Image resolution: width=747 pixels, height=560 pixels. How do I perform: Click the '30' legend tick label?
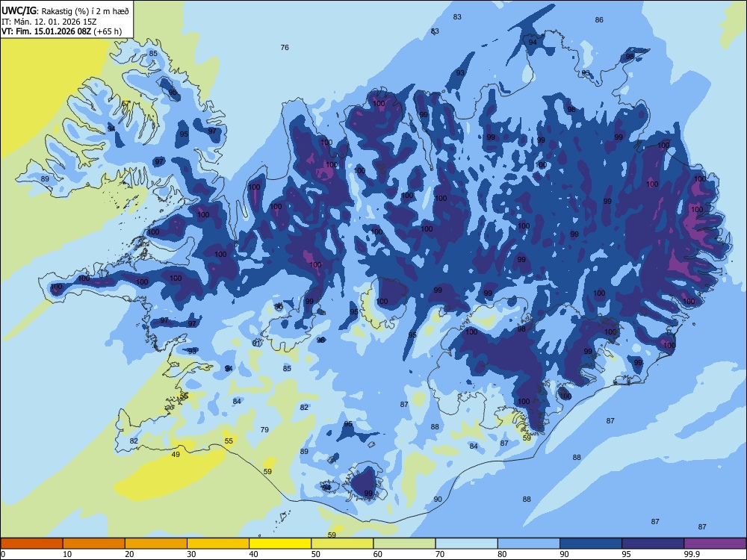pos(191,554)
